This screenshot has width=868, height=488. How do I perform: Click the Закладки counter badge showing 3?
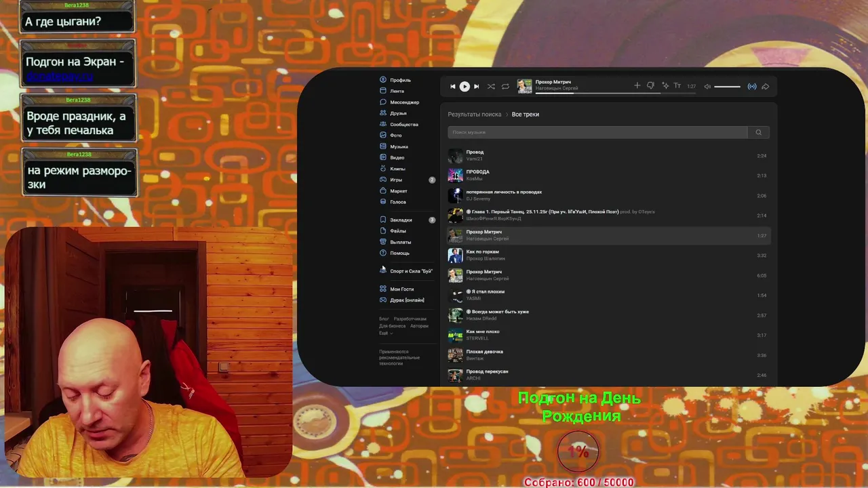(x=432, y=220)
